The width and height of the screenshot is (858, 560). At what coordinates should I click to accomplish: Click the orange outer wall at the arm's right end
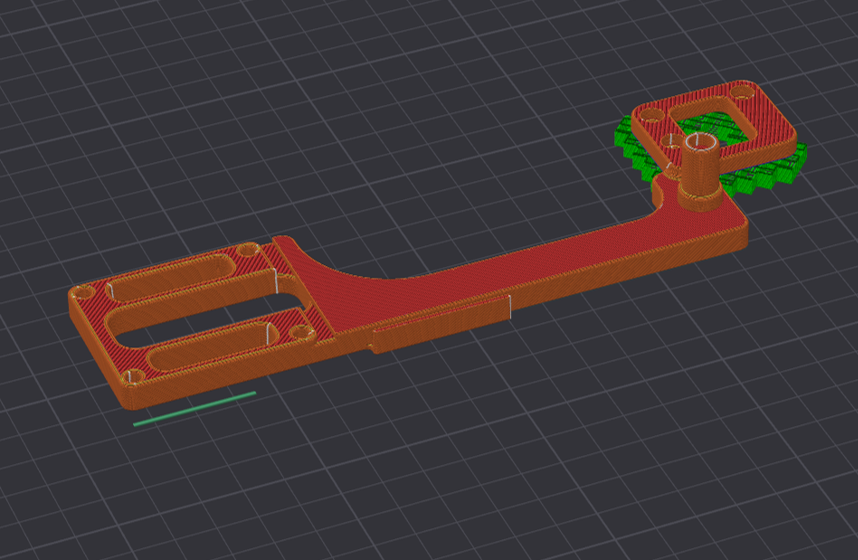(743, 233)
